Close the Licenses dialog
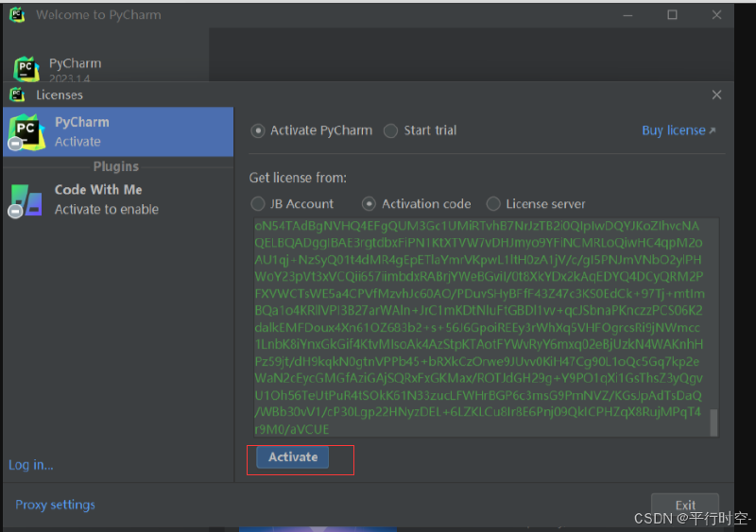 717,95
